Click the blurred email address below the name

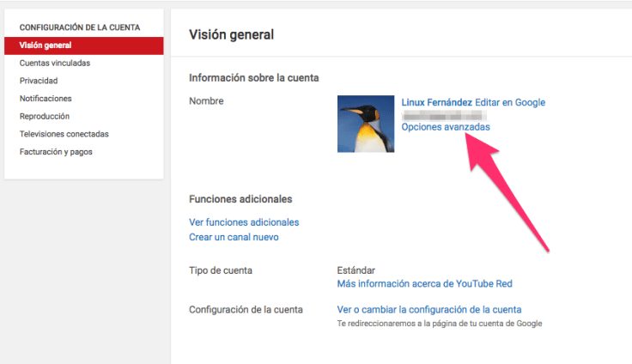click(x=444, y=114)
